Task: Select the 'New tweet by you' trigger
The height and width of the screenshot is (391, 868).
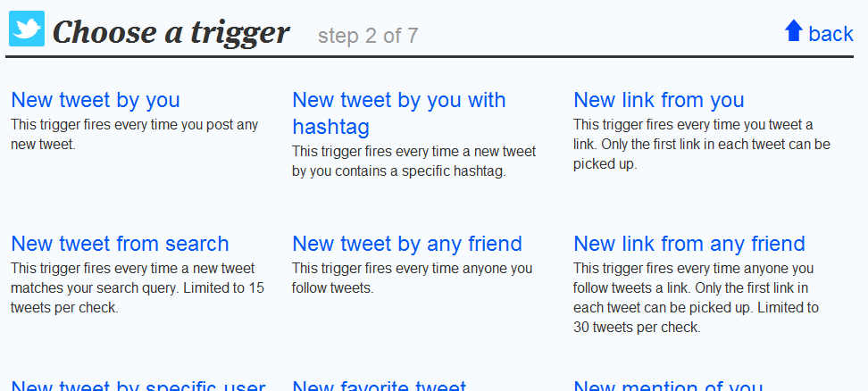Action: click(x=96, y=100)
